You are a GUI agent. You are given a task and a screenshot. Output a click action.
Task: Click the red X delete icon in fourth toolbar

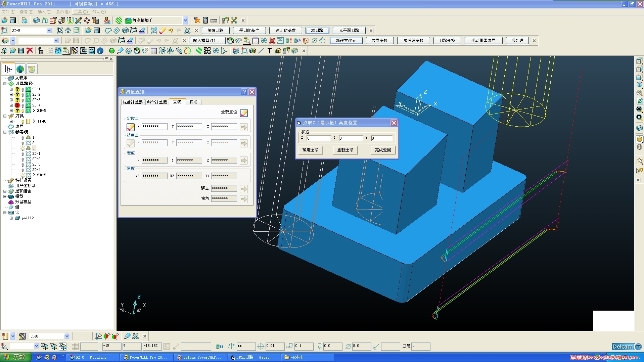(x=30, y=51)
